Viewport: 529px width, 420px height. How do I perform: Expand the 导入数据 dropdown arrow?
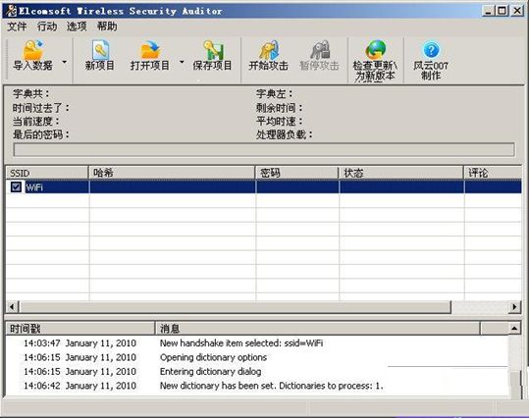coord(64,62)
